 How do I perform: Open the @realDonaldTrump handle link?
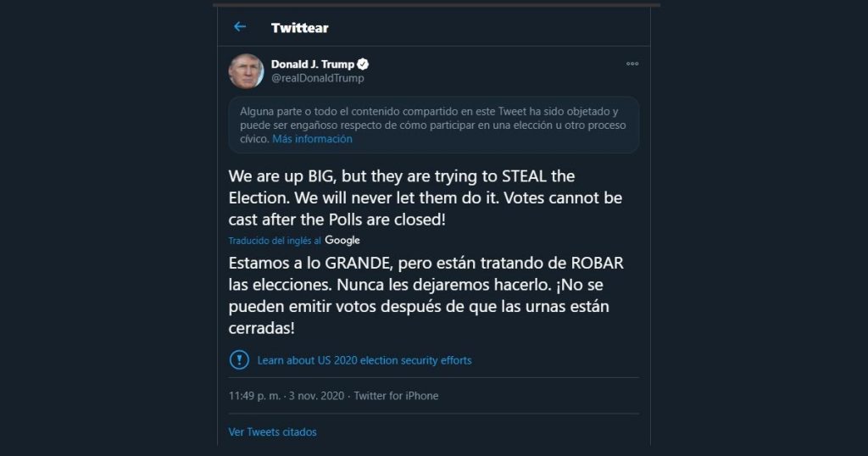coord(317,78)
